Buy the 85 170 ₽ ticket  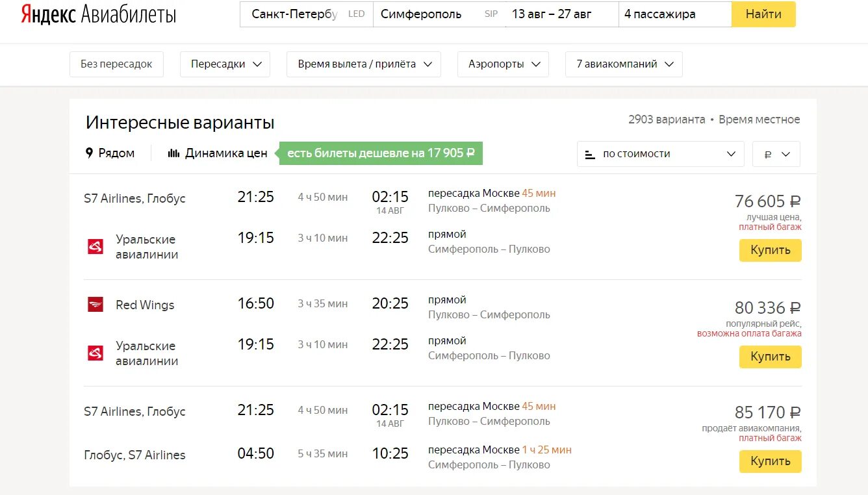(771, 461)
